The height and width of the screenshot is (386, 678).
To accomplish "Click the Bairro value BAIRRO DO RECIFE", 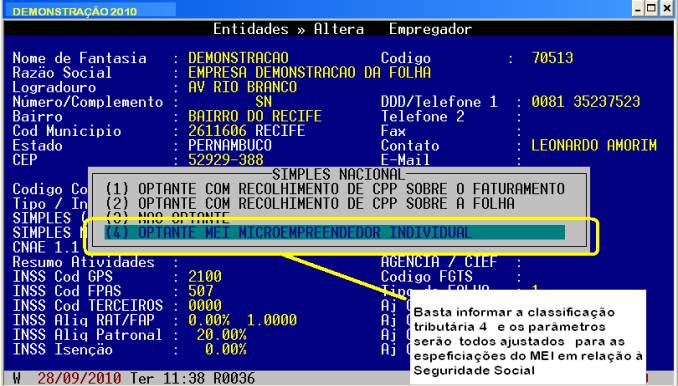I will pyautogui.click(x=255, y=116).
